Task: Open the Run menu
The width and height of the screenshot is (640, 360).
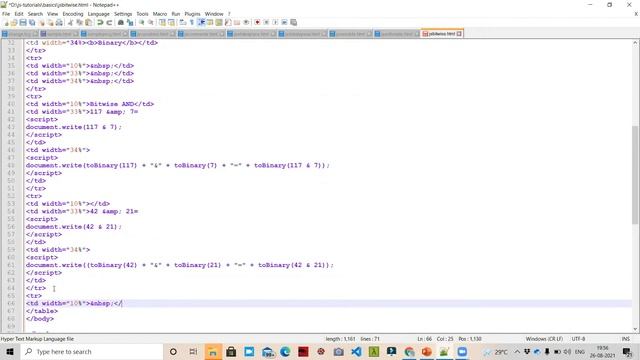Action: (176, 14)
